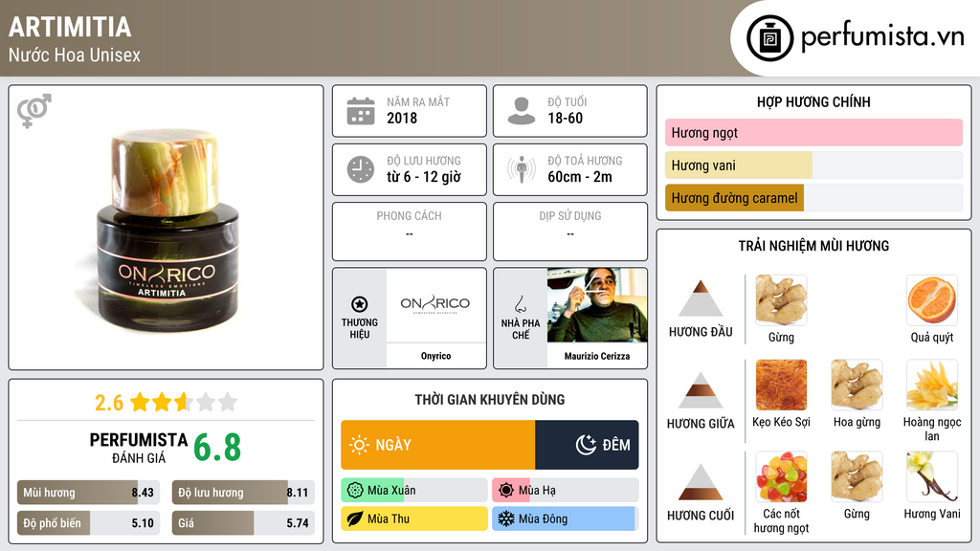Click the sun icon for Mùa Hạ

pyautogui.click(x=506, y=491)
